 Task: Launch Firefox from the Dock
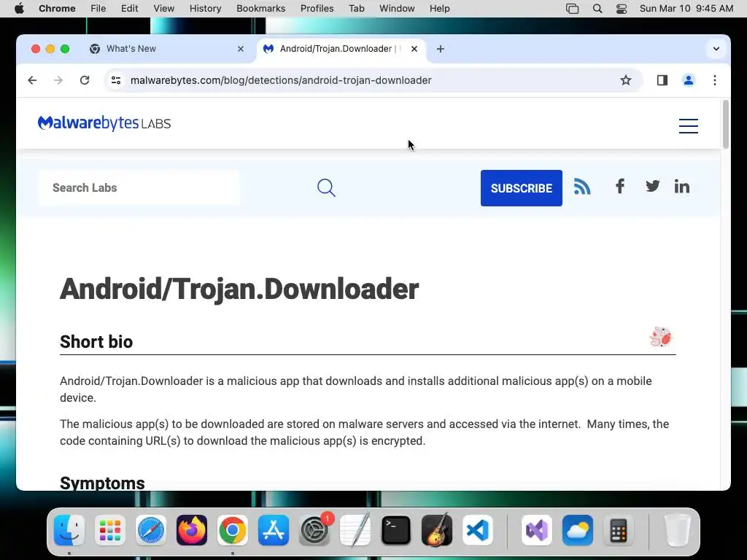pyautogui.click(x=192, y=530)
